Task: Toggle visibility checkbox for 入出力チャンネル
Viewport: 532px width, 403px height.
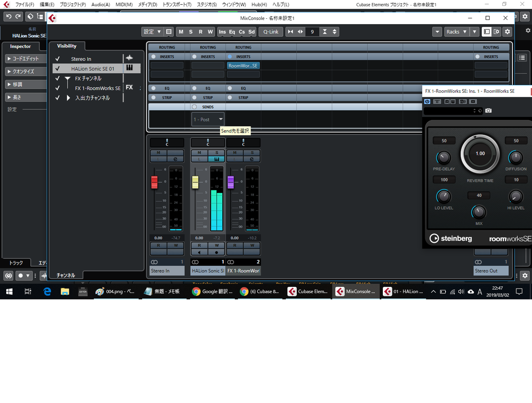Action: coord(57,98)
